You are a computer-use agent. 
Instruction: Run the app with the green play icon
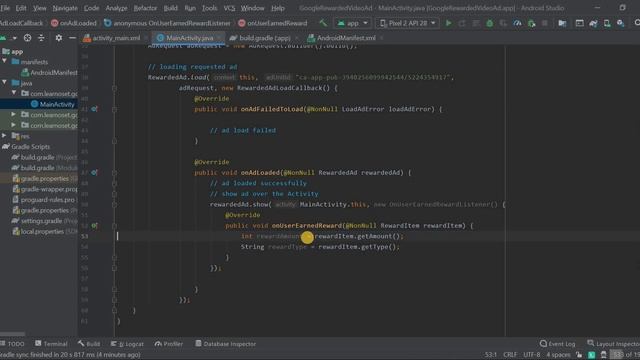[449, 23]
